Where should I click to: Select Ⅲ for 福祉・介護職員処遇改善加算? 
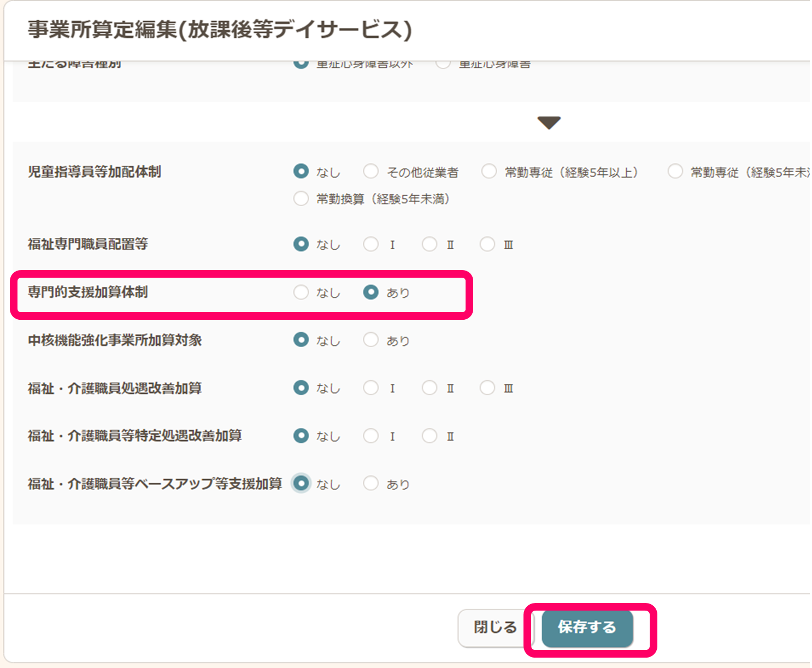tap(487, 388)
